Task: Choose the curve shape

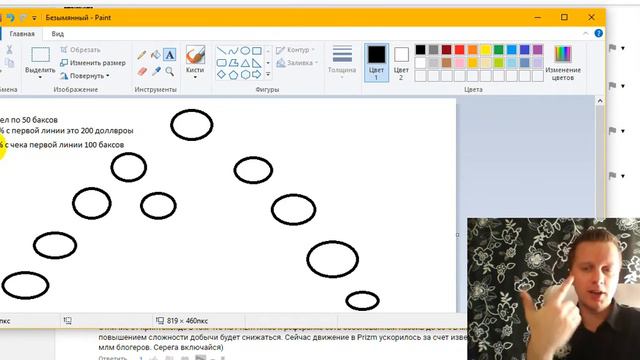Action: (233, 51)
